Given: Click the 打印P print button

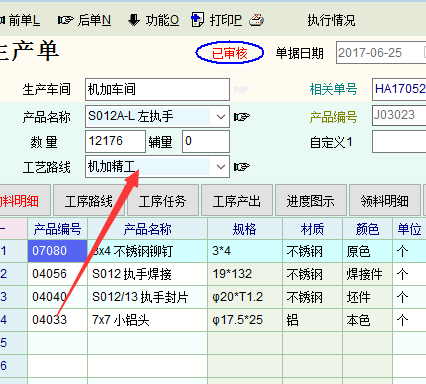Looking at the screenshot, I should [x=216, y=20].
